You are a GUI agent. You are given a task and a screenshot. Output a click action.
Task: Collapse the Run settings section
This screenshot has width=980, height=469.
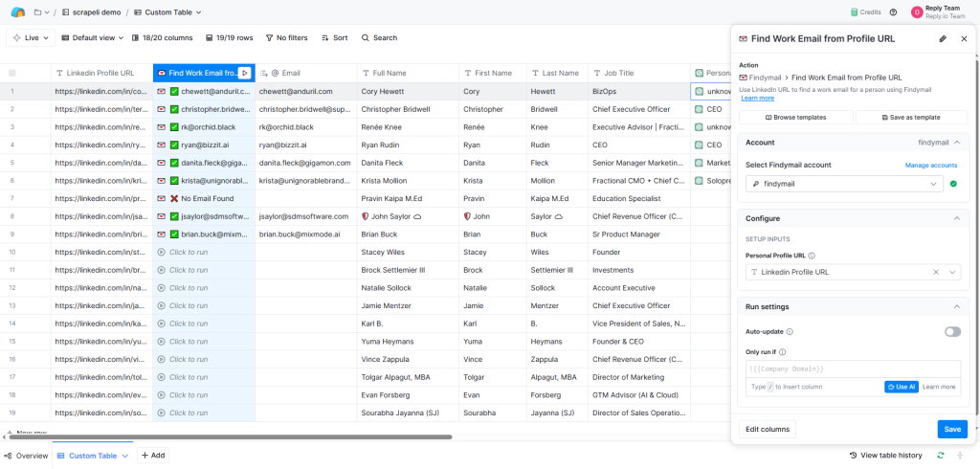(957, 307)
